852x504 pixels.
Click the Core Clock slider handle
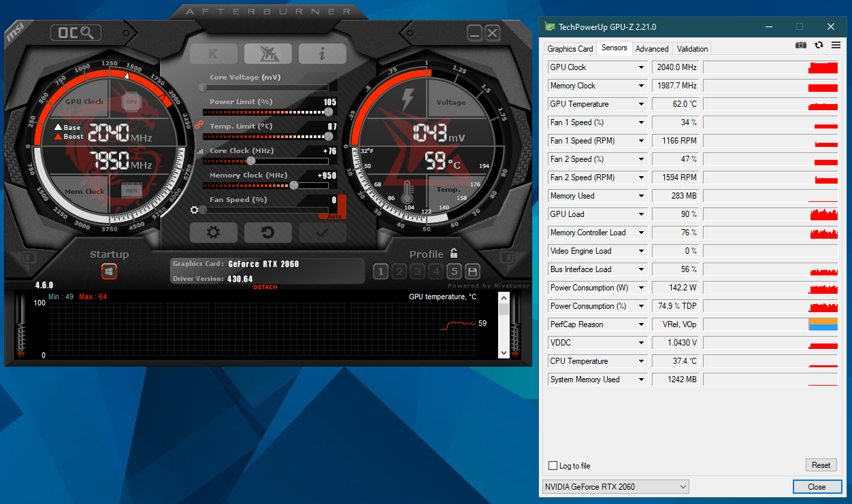coord(251,161)
